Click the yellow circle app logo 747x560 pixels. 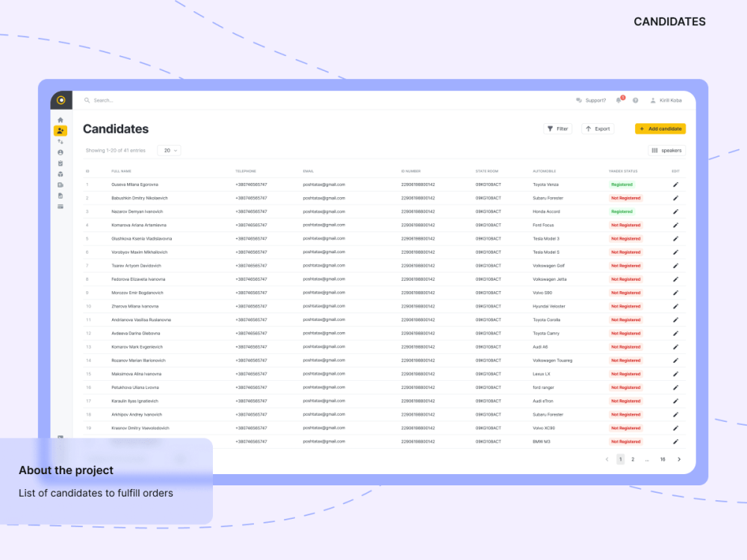coord(61,100)
